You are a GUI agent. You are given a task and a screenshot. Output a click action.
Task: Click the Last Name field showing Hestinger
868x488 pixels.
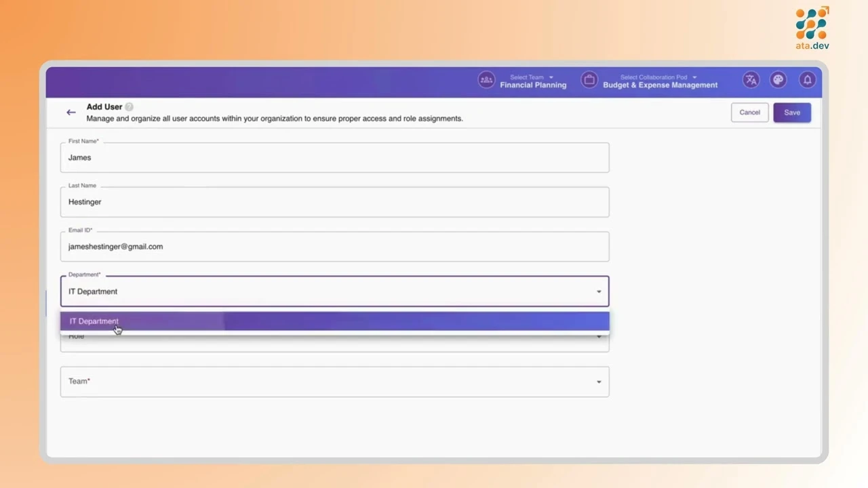[x=334, y=201]
